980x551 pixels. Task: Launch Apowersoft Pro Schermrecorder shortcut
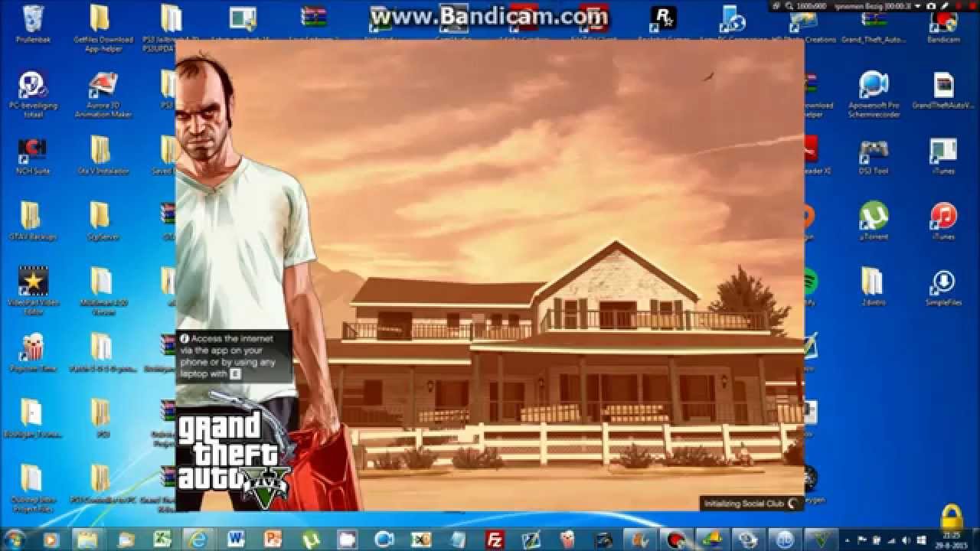click(x=873, y=95)
